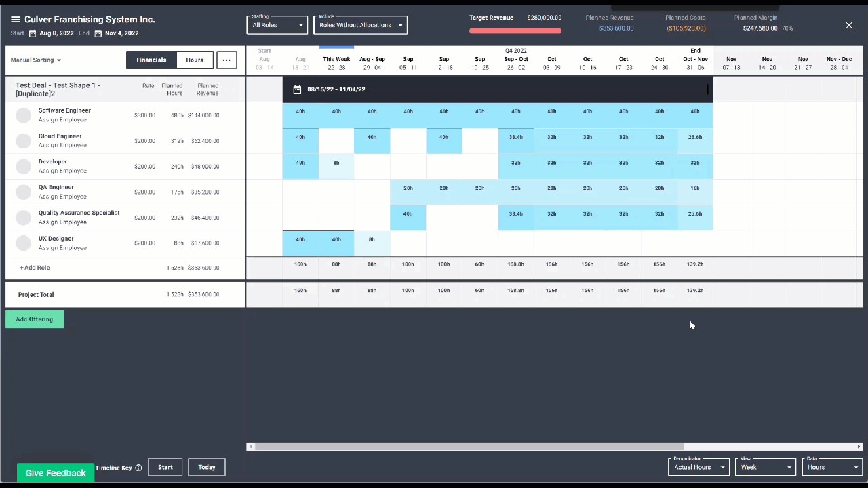This screenshot has height=488, width=868.
Task: Click the Give Feedback button
Action: pos(56,473)
